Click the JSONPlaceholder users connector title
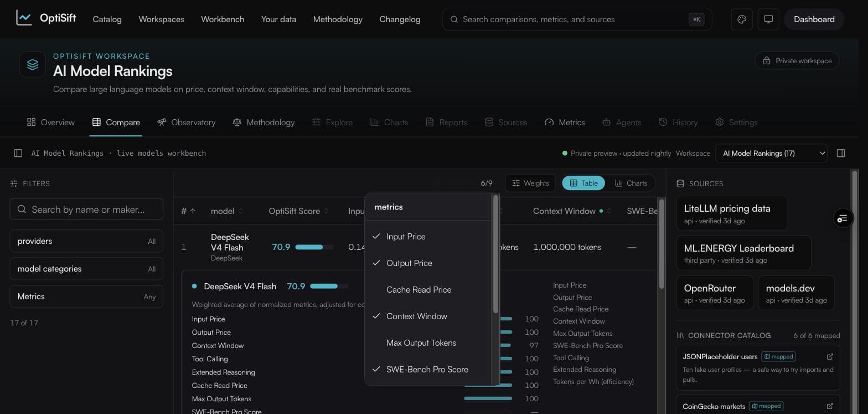The width and height of the screenshot is (868, 414). 720,356
